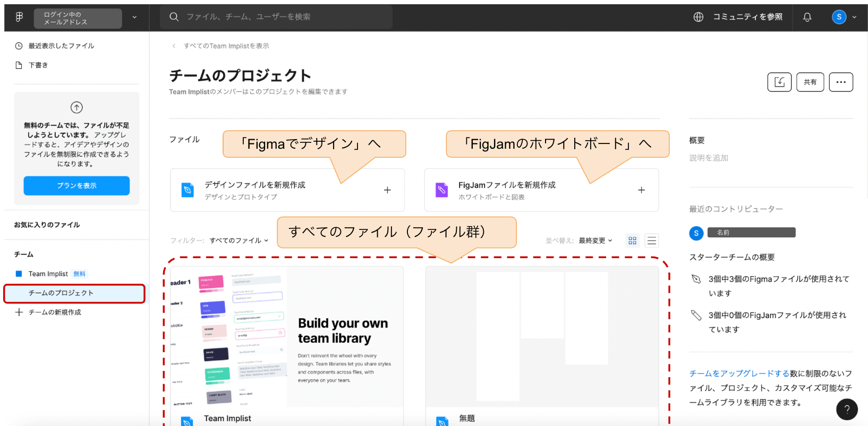Click the back chevron in breadcrumb
The height and width of the screenshot is (426, 868).
point(174,46)
